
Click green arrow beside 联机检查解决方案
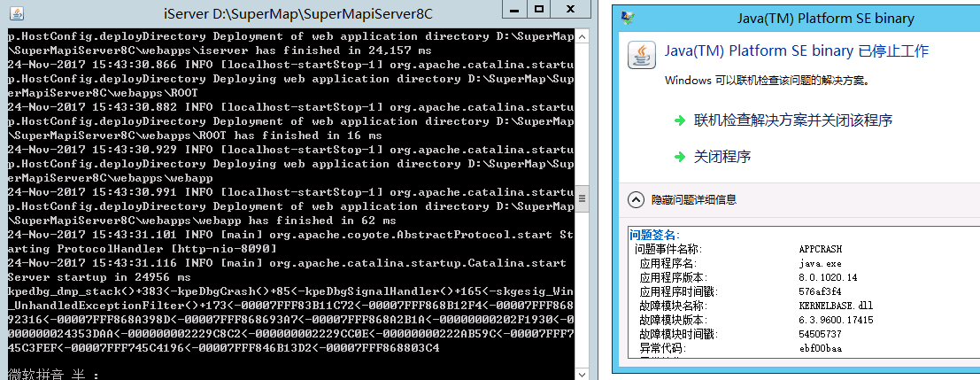(x=680, y=120)
